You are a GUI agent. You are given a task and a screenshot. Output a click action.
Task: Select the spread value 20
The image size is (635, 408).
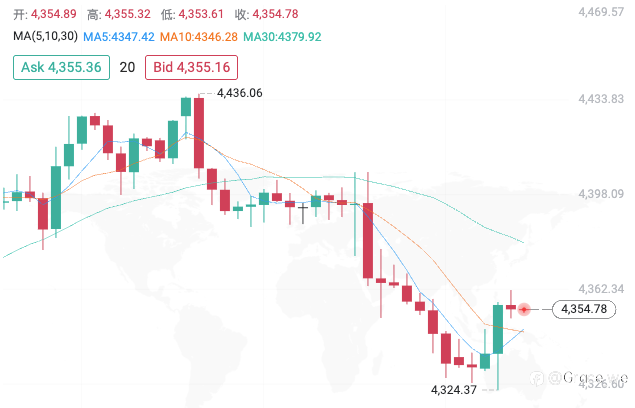click(127, 67)
